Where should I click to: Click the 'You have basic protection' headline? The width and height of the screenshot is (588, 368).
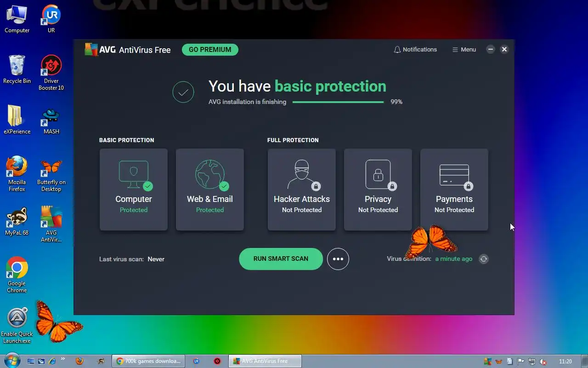(297, 86)
